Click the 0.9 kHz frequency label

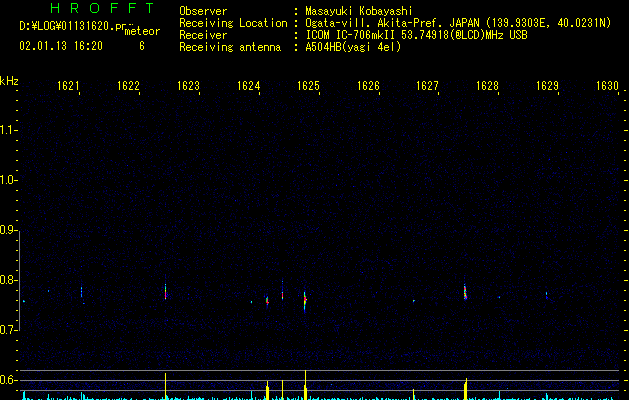[x=8, y=230]
